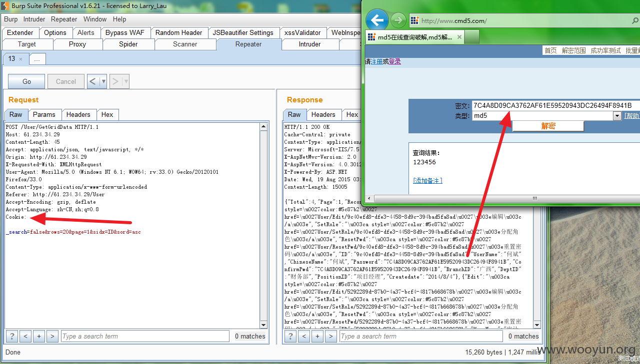Switch to the Spider tab
640x364 pixels.
click(128, 44)
